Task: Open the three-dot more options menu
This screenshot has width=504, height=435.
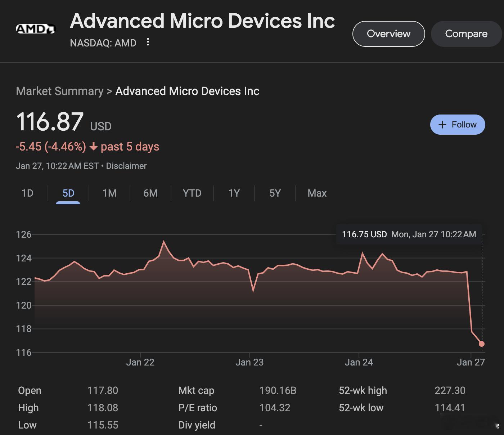Action: (148, 42)
